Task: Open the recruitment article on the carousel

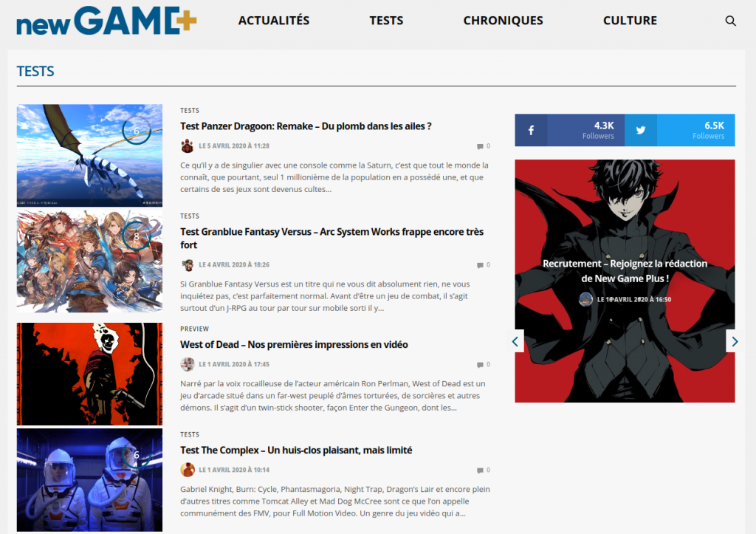Action: 624,273
